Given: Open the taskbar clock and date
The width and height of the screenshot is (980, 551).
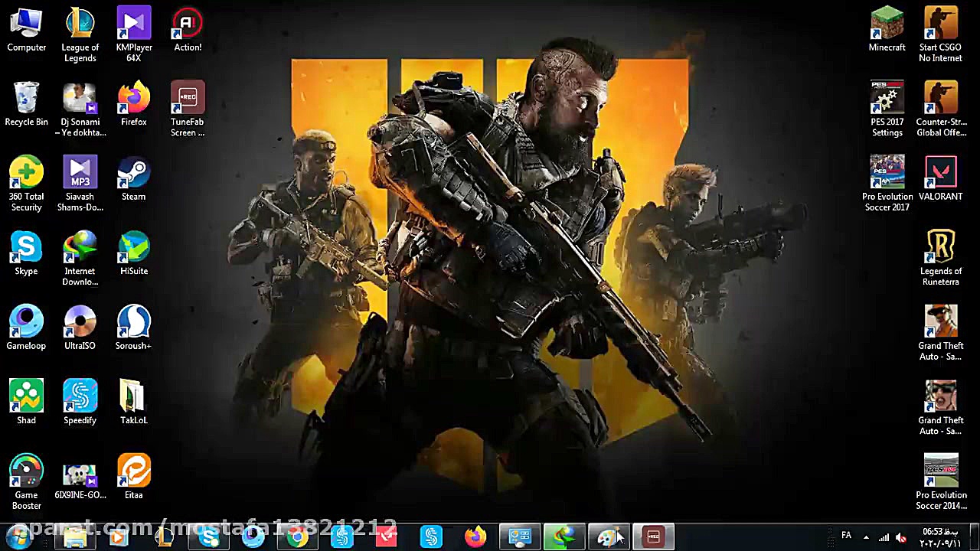Looking at the screenshot, I should click(939, 537).
